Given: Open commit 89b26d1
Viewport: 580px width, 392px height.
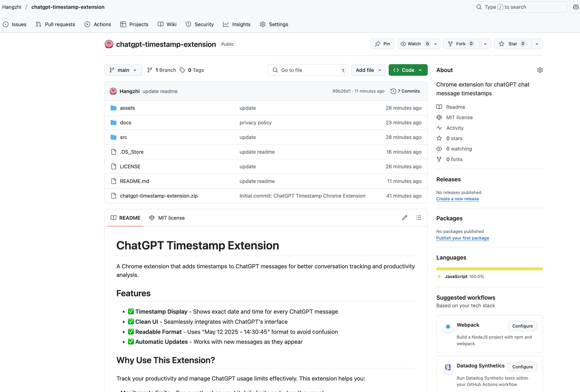Looking at the screenshot, I should click(x=341, y=91).
